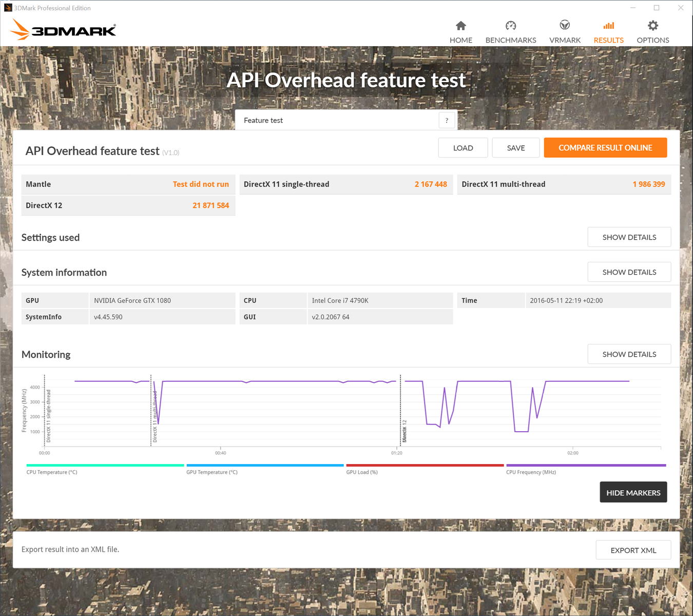Click the 3DMark icon in title bar
The height and width of the screenshot is (616, 693).
8,8
